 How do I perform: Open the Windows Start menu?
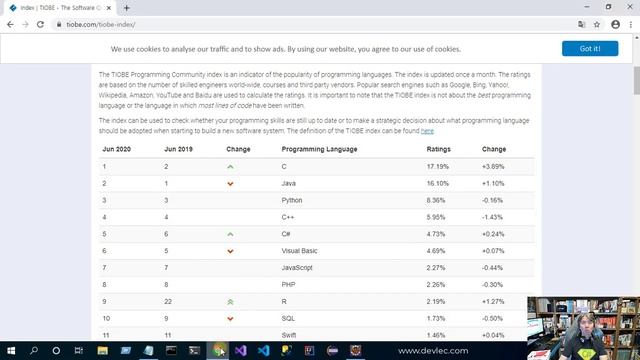point(11,351)
